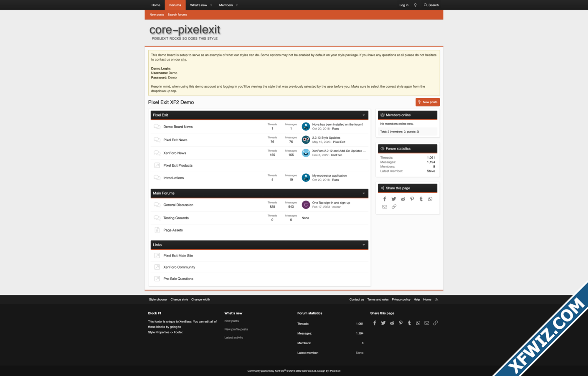Click Contact us in footer

pyautogui.click(x=357, y=300)
